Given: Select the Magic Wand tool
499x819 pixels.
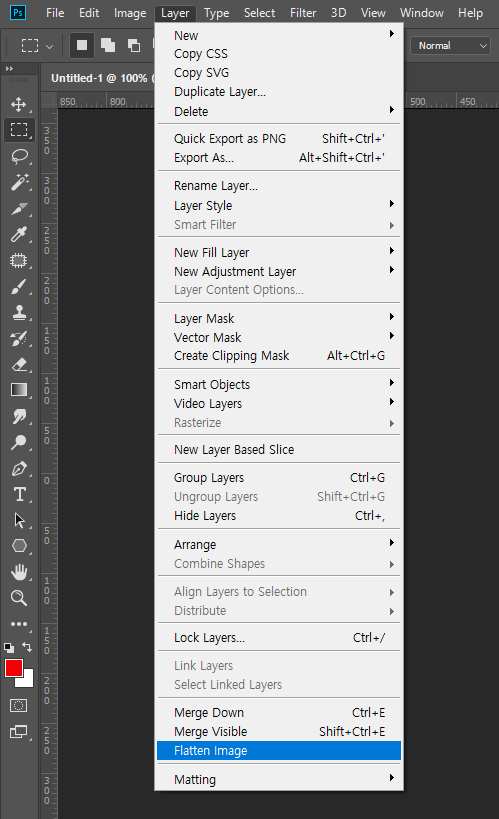Looking at the screenshot, I should point(19,182).
